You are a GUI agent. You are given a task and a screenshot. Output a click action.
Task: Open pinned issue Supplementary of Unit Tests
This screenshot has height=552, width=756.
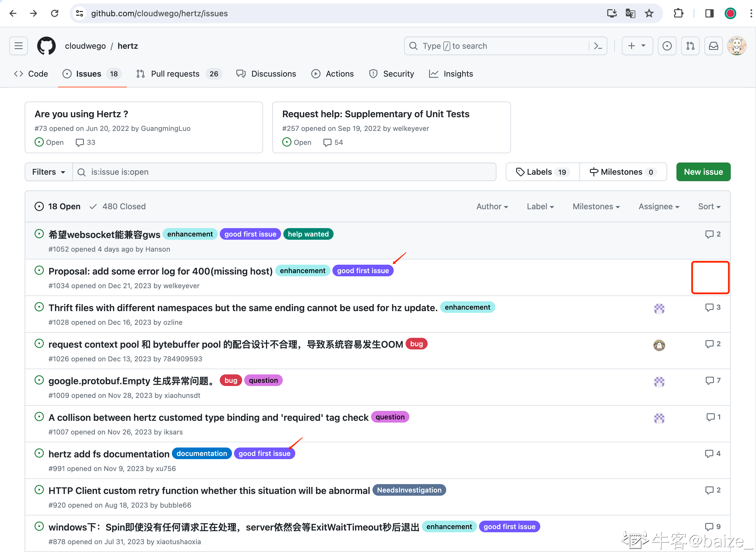point(376,114)
